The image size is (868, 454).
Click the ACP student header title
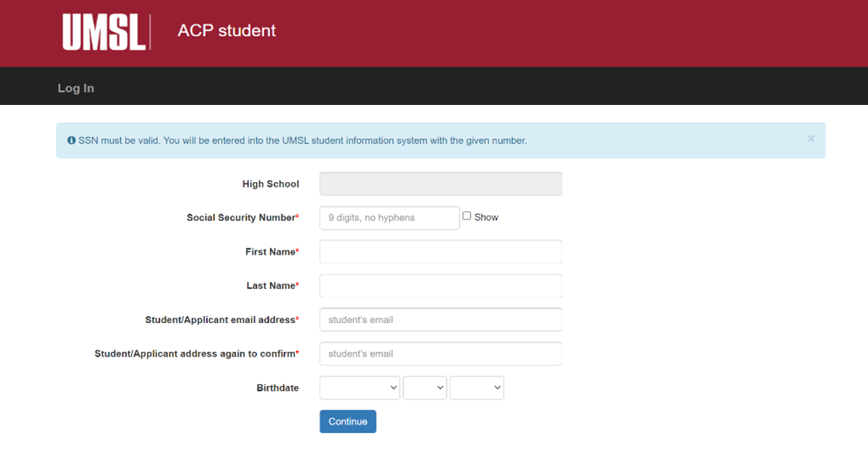(x=226, y=31)
